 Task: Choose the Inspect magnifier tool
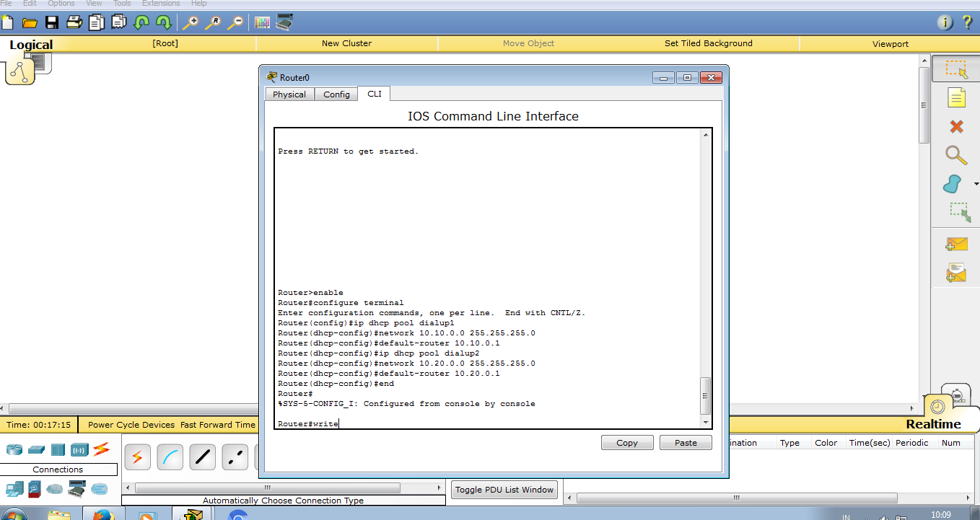pyautogui.click(x=956, y=154)
